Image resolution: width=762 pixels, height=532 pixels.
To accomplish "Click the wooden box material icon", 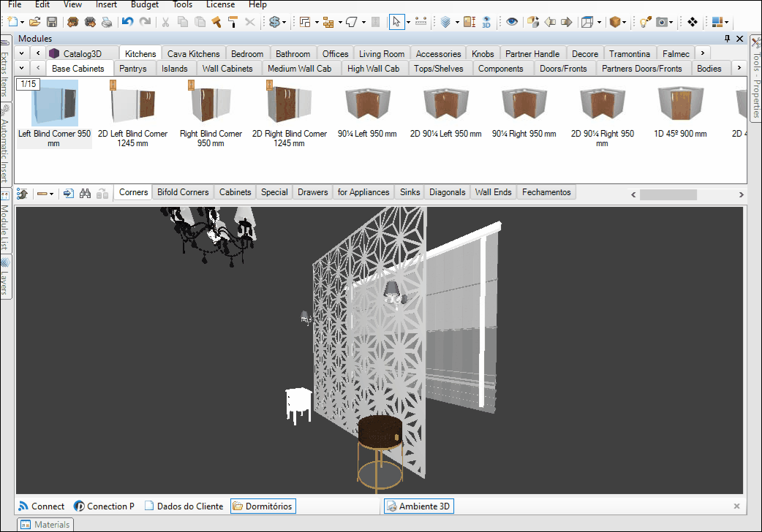I will click(x=615, y=22).
